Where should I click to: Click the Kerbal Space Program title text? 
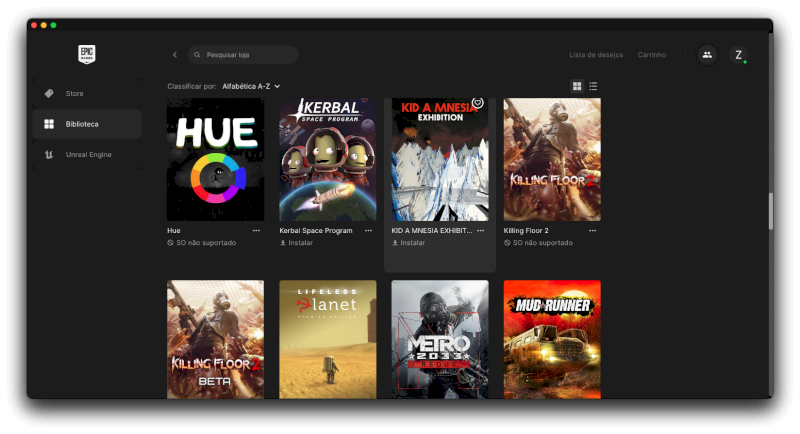click(316, 231)
